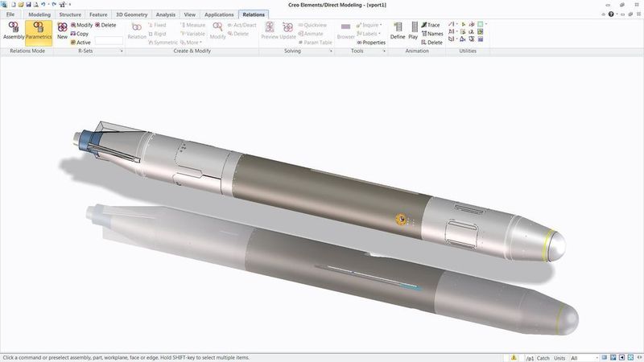The width and height of the screenshot is (644, 362).
Task: Switch to the Modeling tab
Action: tap(39, 14)
